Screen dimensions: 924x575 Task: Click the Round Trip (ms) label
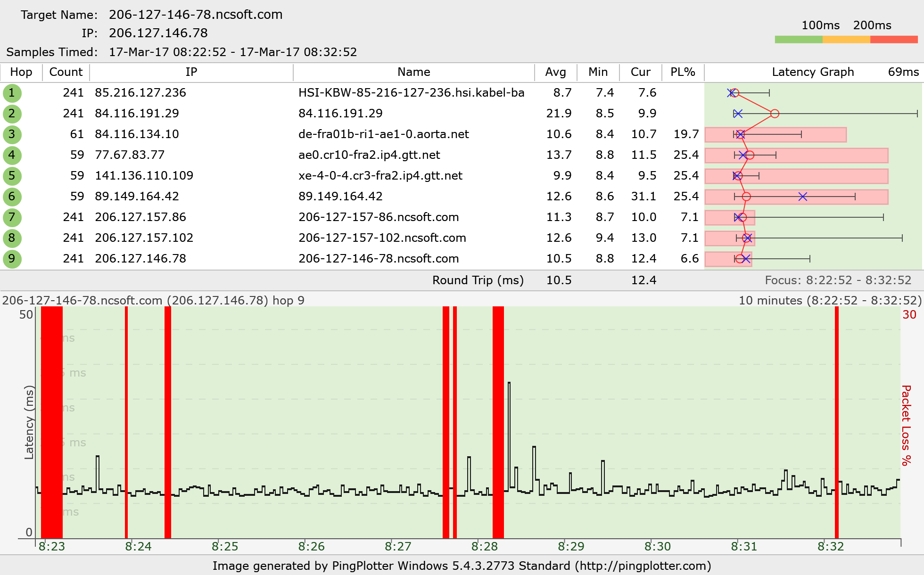coord(478,280)
